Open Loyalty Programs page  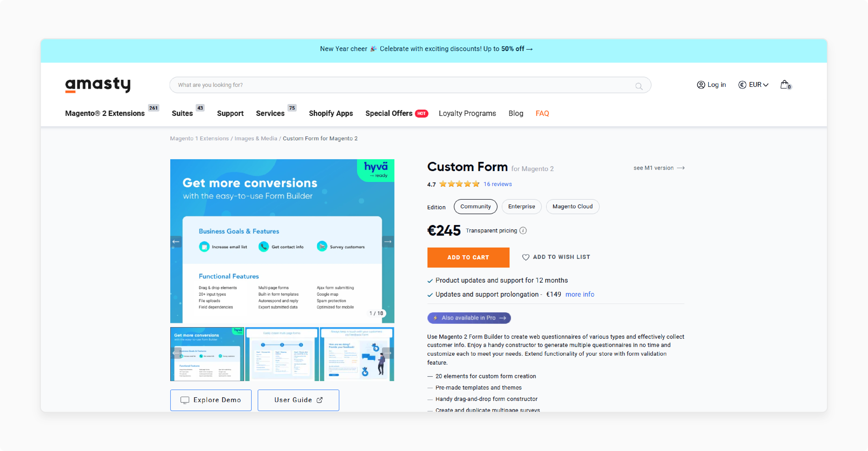467,113
